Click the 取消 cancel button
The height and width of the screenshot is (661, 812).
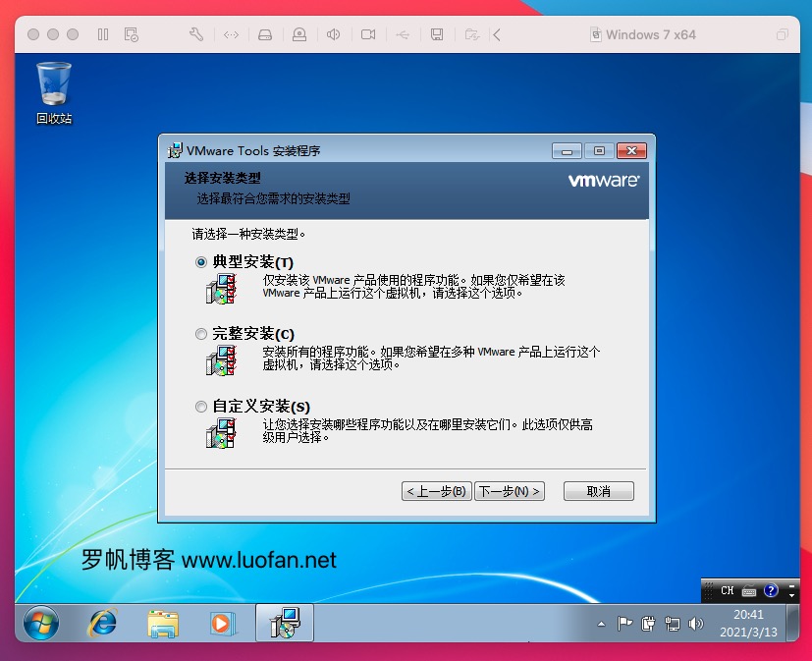tap(599, 491)
